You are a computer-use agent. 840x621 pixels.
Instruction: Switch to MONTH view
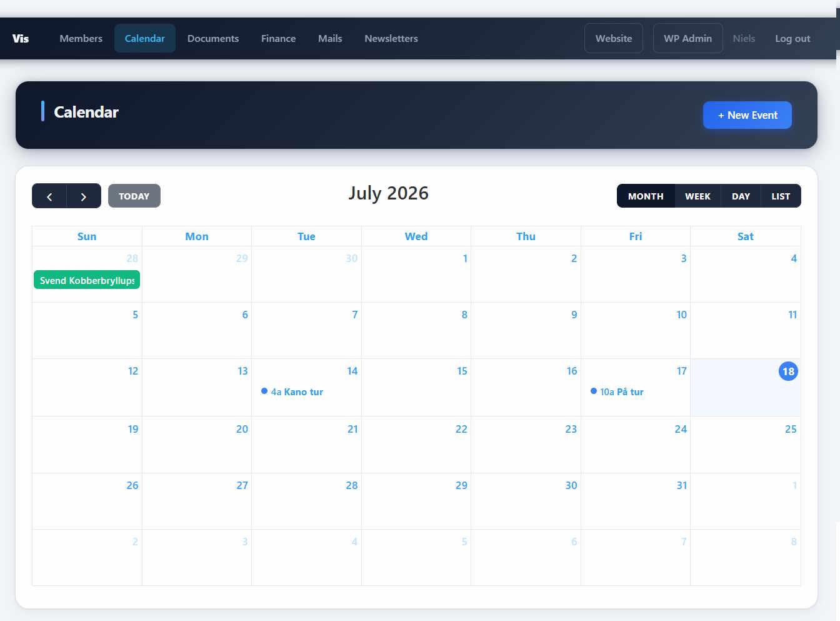[646, 196]
